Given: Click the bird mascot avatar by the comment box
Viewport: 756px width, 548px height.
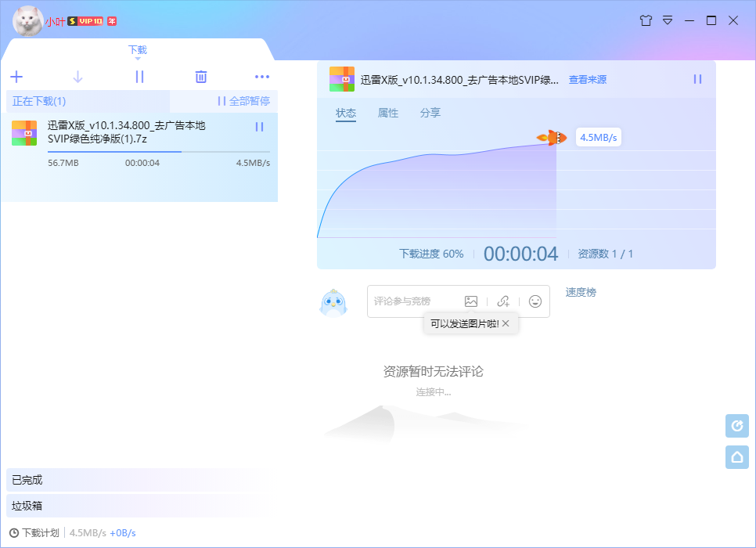Looking at the screenshot, I should [x=333, y=303].
